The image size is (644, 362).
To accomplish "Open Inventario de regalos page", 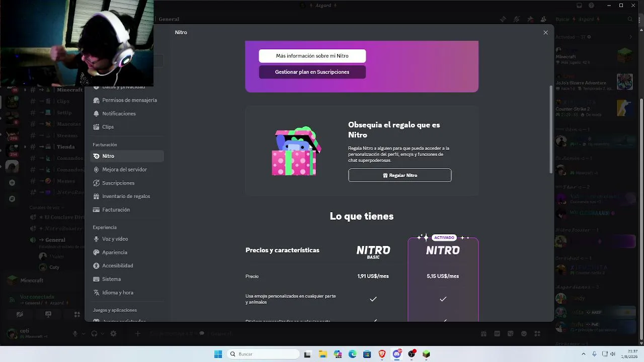I will coord(127,196).
